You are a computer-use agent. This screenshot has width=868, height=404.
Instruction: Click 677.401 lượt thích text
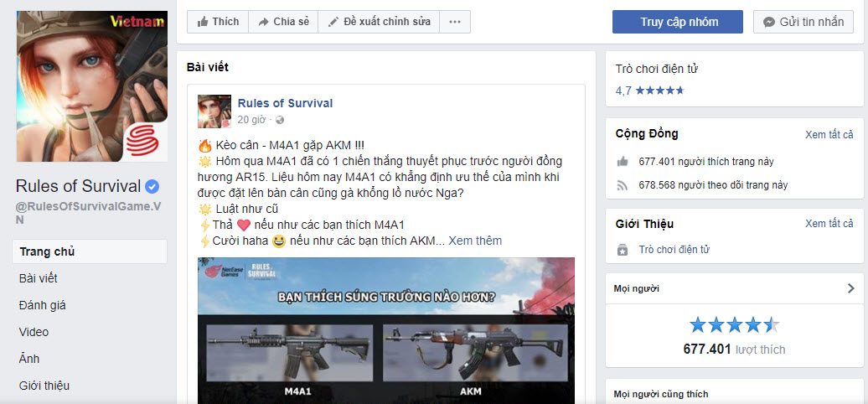coord(734,350)
